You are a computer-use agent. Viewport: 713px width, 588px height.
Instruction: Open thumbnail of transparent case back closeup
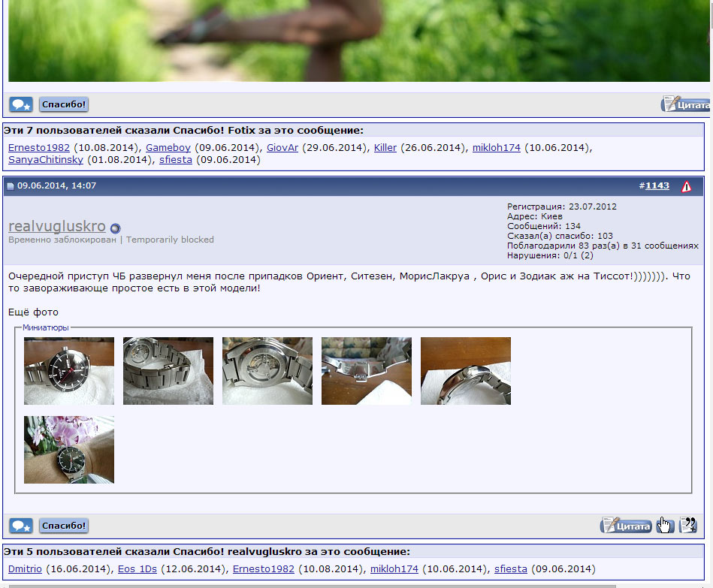point(267,371)
